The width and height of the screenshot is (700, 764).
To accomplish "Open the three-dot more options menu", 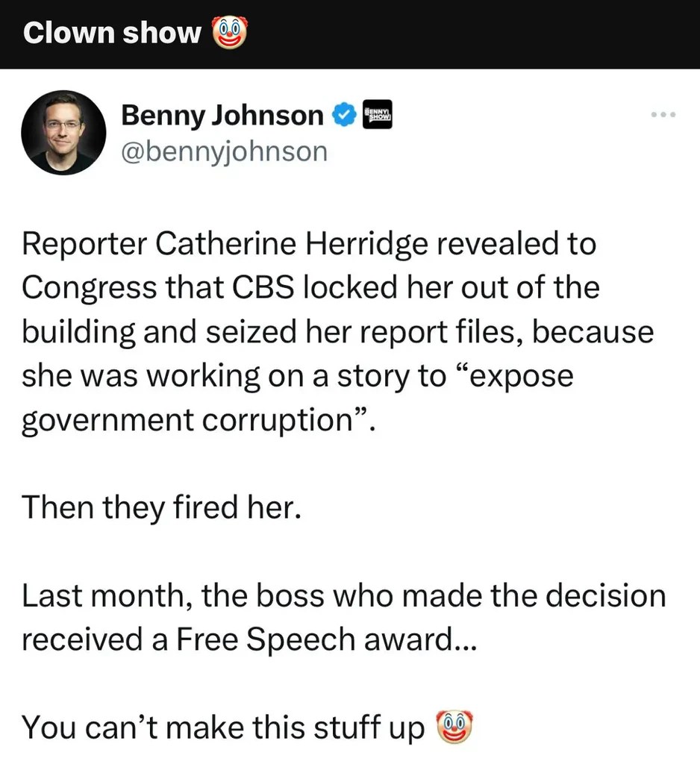I will pyautogui.click(x=662, y=116).
